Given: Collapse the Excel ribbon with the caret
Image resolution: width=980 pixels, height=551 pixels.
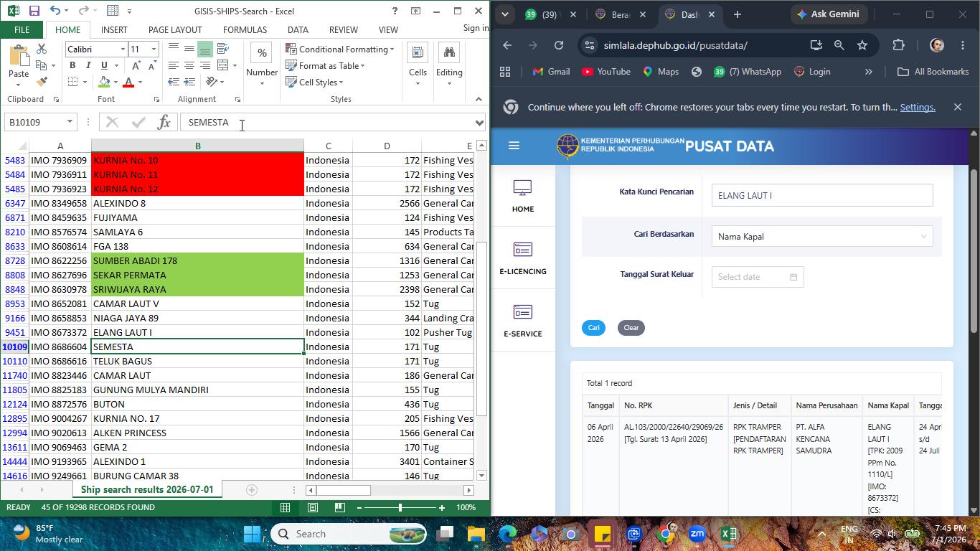Looking at the screenshot, I should pos(479,99).
